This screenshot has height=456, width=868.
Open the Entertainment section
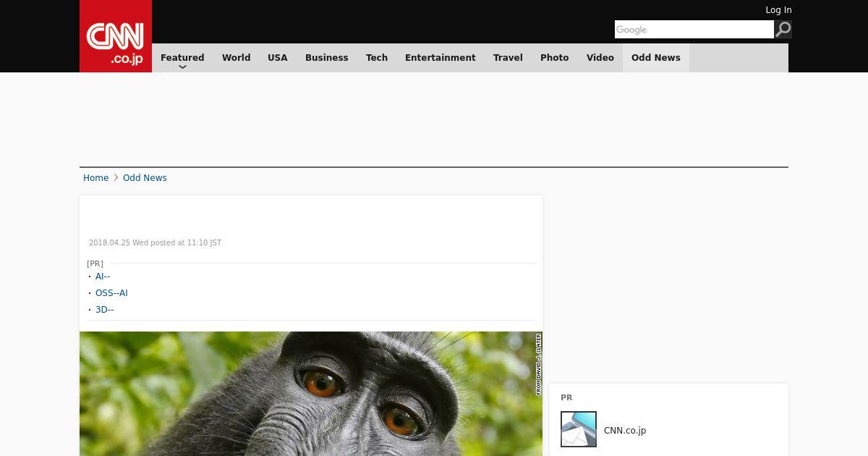(x=441, y=58)
